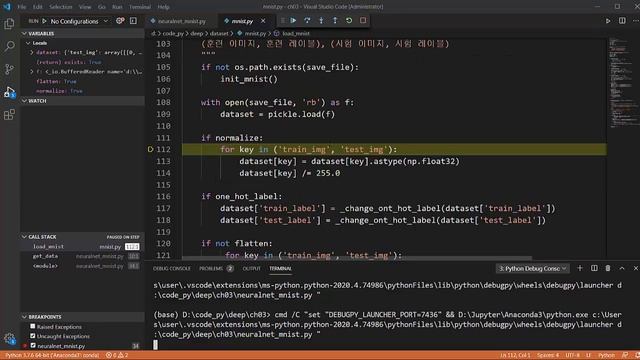Click the editor horizontal scrollbar
Image resolution: width=640 pixels, height=360 pixels.
coord(357,258)
